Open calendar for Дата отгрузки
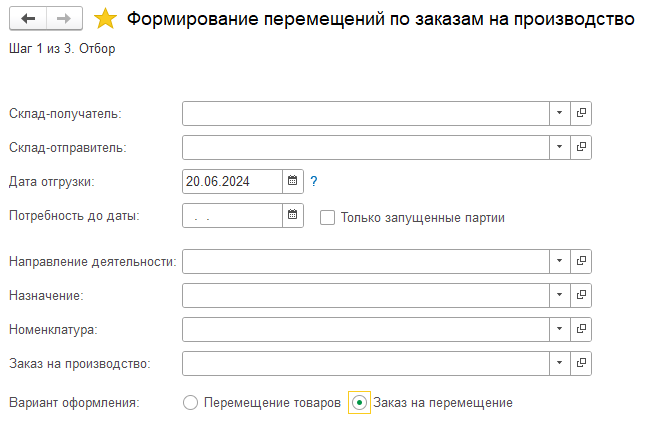Screen dimensions: 661x430 293,181
